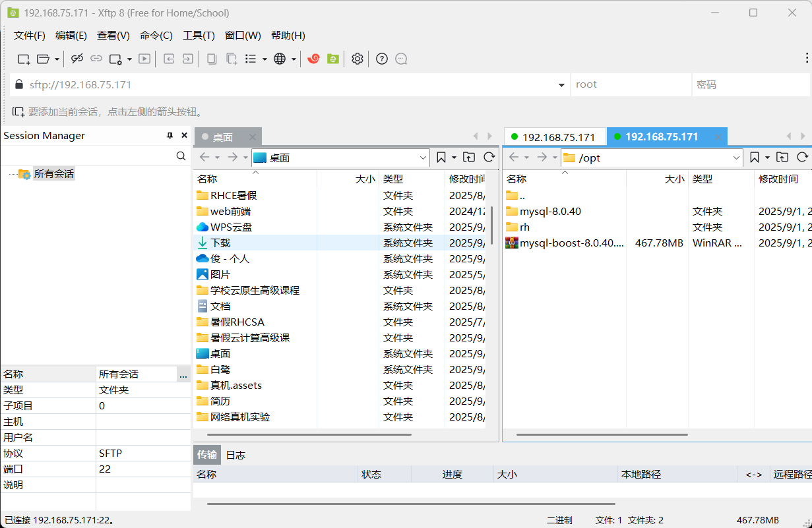The height and width of the screenshot is (528, 812).
Task: Open the local path 桌面 dropdown
Action: point(423,158)
